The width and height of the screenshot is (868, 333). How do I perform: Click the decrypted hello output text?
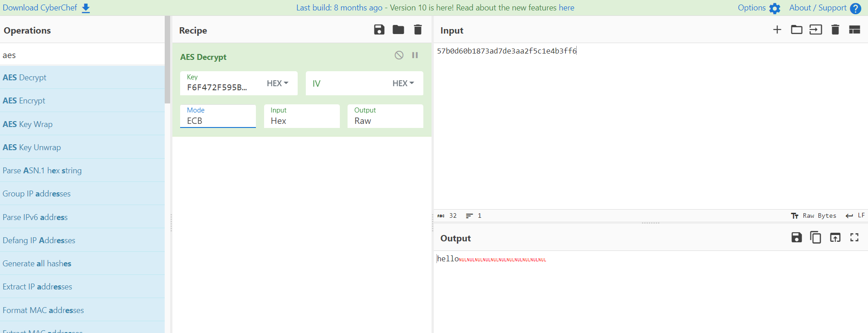click(448, 259)
